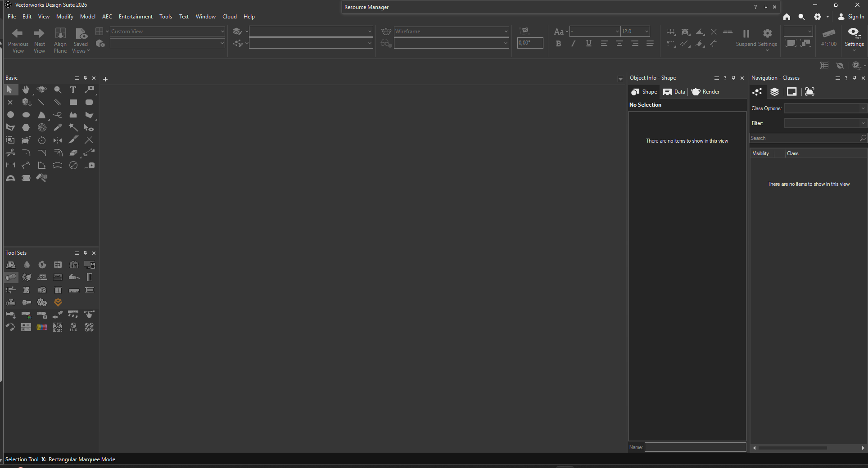Image resolution: width=868 pixels, height=468 pixels.
Task: Open the font name dropdown
Action: point(595,31)
